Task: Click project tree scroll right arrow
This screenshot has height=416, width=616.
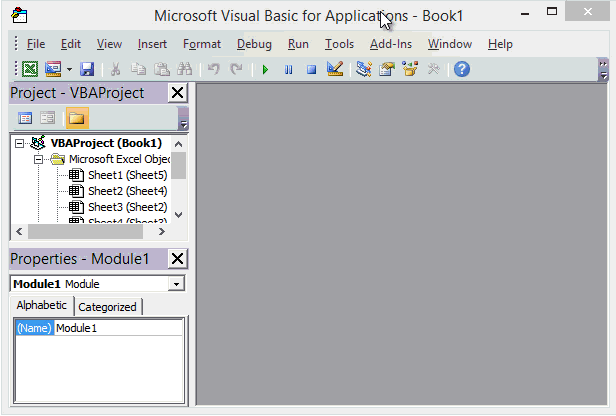Action: coord(161,232)
